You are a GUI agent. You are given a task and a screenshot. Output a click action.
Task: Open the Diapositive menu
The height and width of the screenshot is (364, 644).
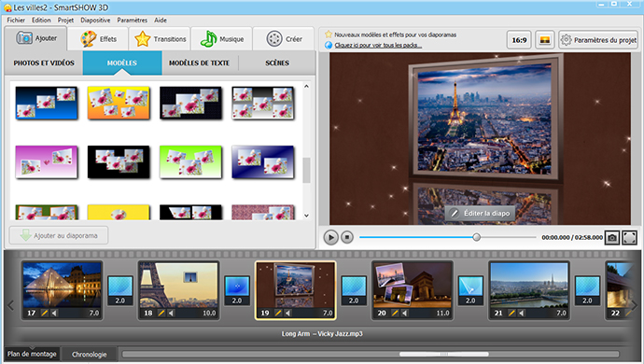95,21
